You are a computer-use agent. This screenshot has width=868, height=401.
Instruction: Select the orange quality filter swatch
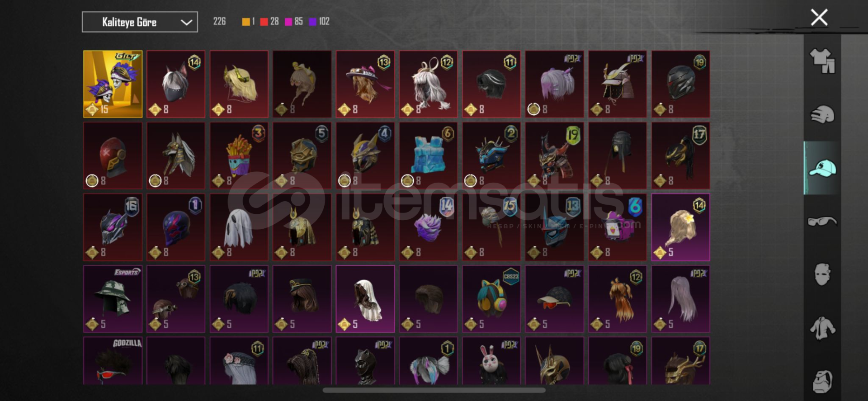[x=246, y=22]
